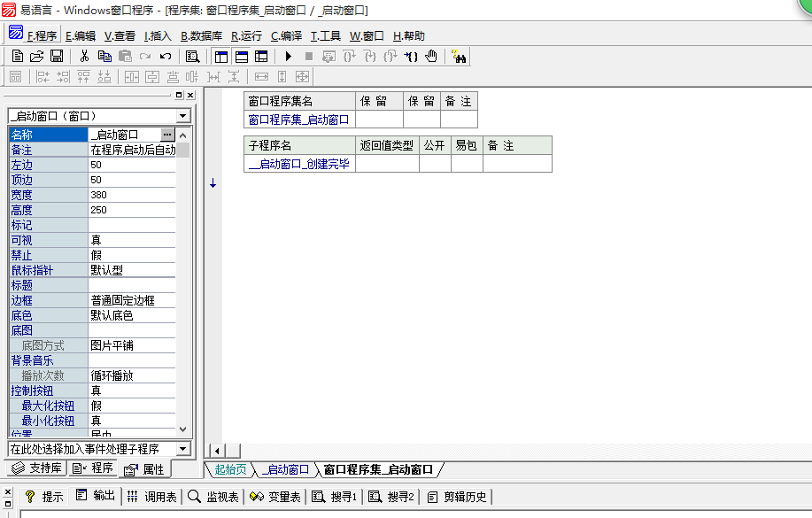Open the V.查看 menu
This screenshot has height=518, width=812.
tap(120, 35)
